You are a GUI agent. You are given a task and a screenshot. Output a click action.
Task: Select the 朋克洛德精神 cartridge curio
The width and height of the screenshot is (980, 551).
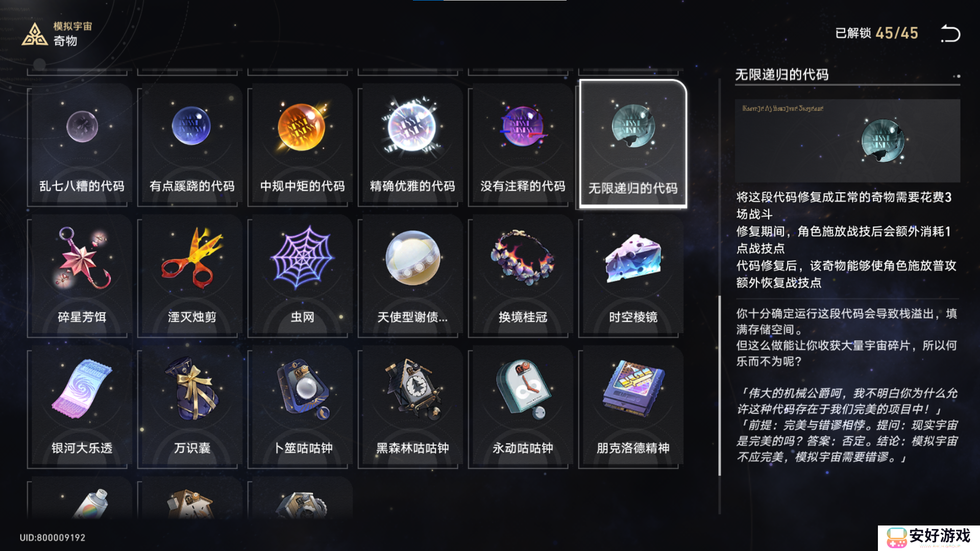click(x=633, y=407)
